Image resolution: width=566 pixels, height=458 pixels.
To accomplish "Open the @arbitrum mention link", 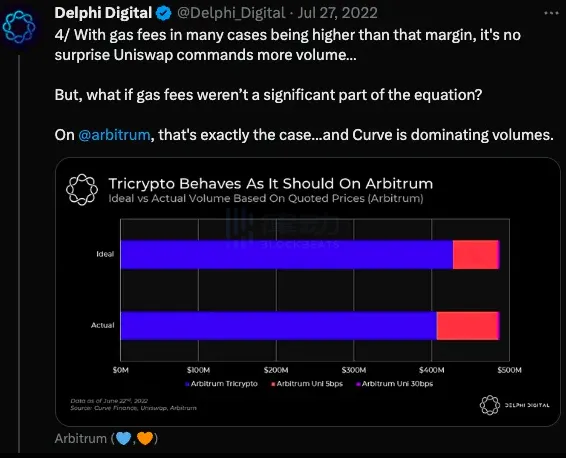I will coord(114,135).
